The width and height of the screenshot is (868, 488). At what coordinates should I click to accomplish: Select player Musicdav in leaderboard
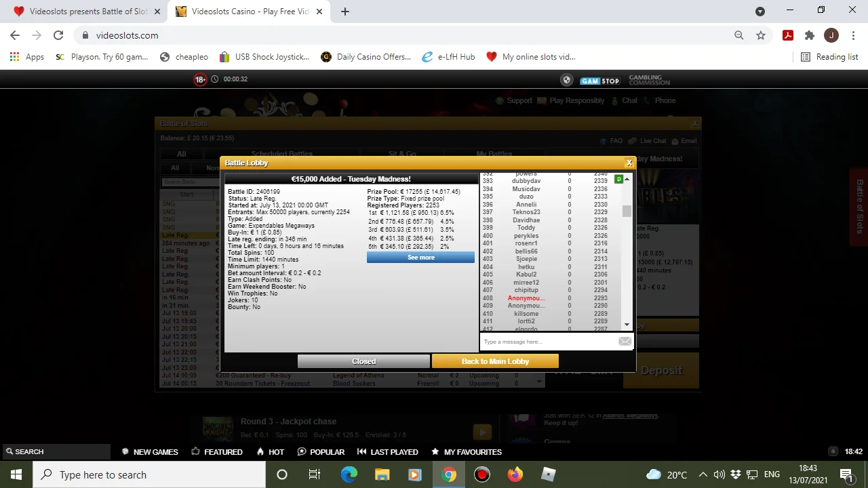tap(526, 189)
